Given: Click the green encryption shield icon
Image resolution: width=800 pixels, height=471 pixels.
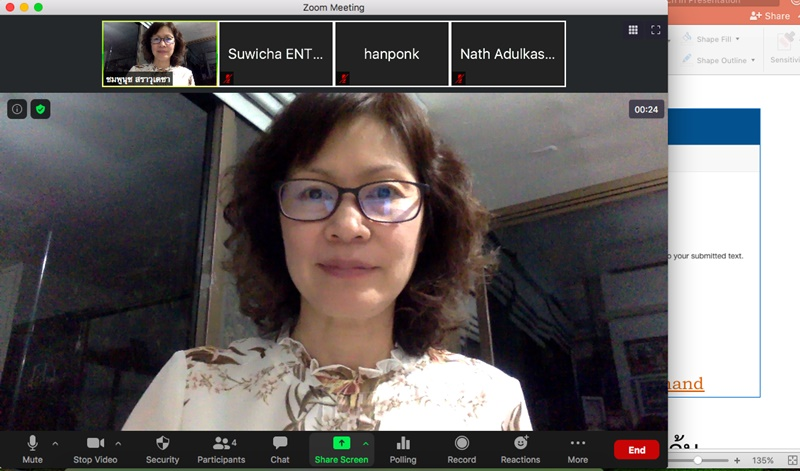Looking at the screenshot, I should [40, 110].
